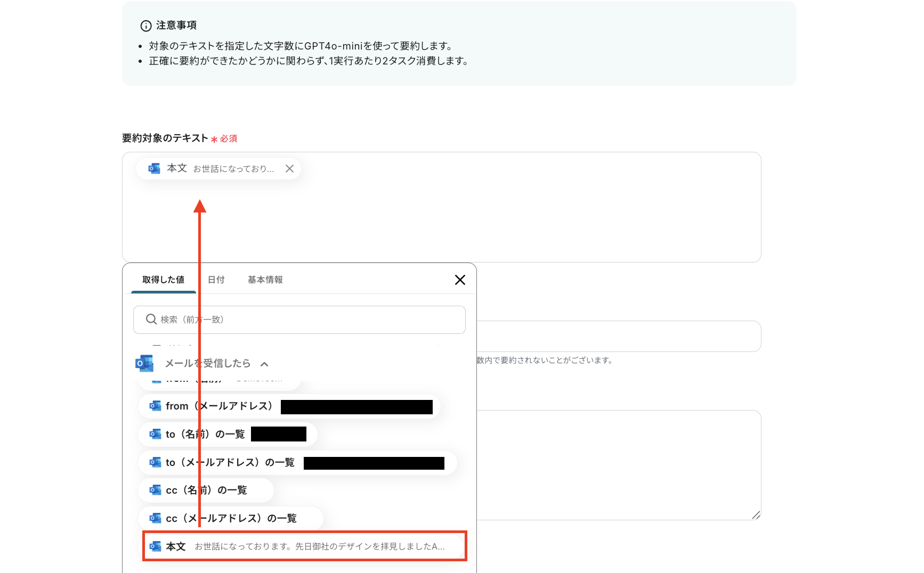Click the info icon next to 注意事項

click(x=146, y=26)
